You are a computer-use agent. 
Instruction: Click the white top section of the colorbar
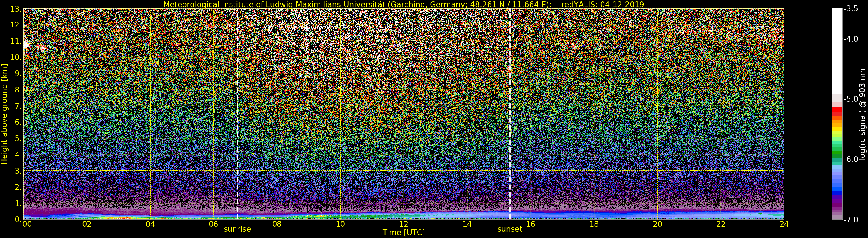coord(837,51)
